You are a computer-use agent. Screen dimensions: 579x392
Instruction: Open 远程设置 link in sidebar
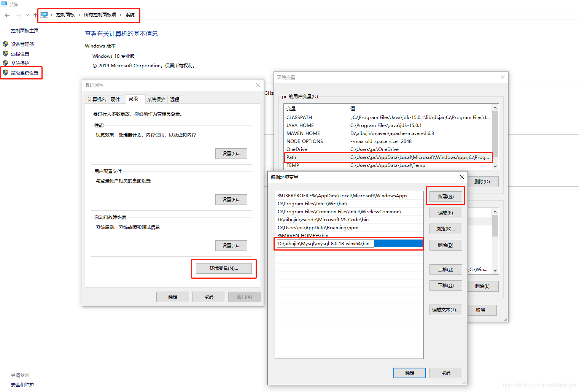coord(20,54)
